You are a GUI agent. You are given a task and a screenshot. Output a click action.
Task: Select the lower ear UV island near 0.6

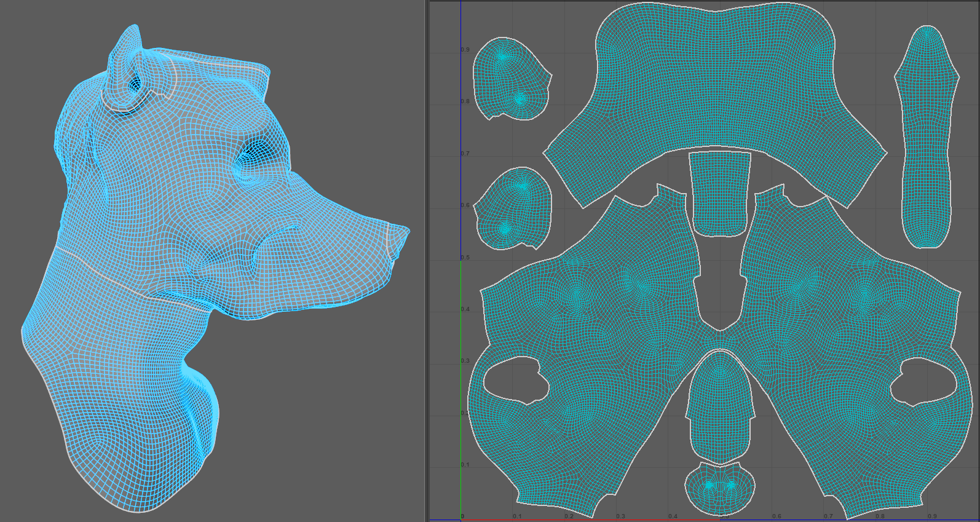point(514,208)
